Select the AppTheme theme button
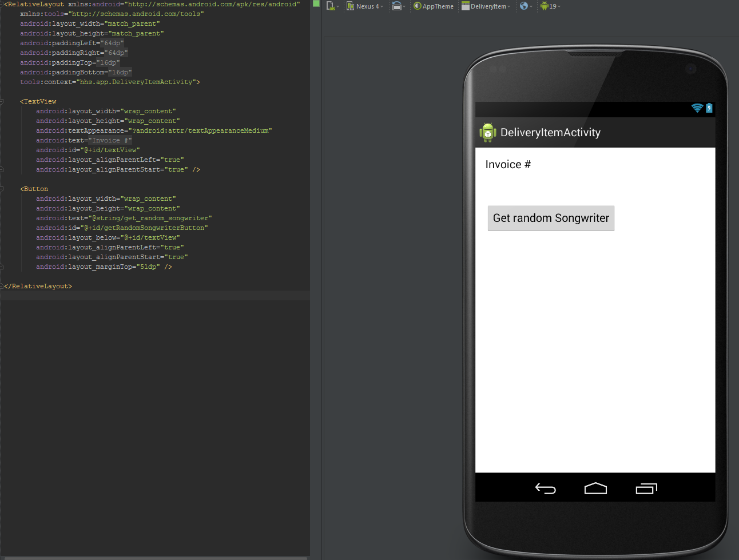 pyautogui.click(x=434, y=6)
